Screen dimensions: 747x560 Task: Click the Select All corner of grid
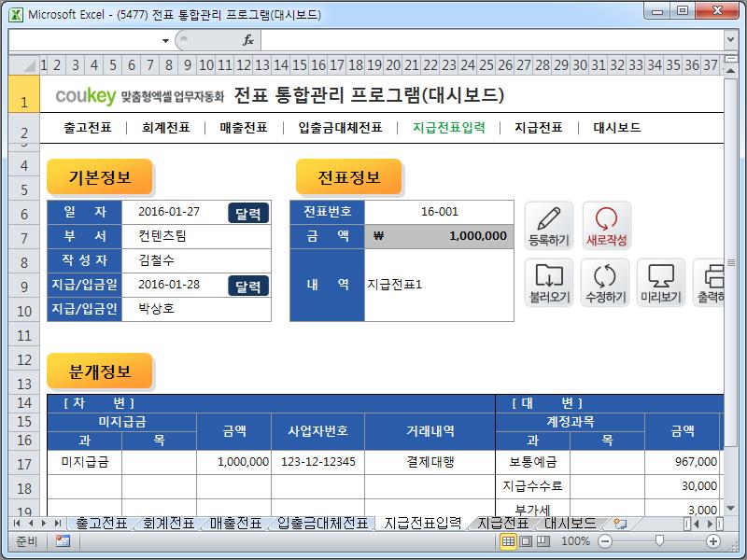(24, 64)
